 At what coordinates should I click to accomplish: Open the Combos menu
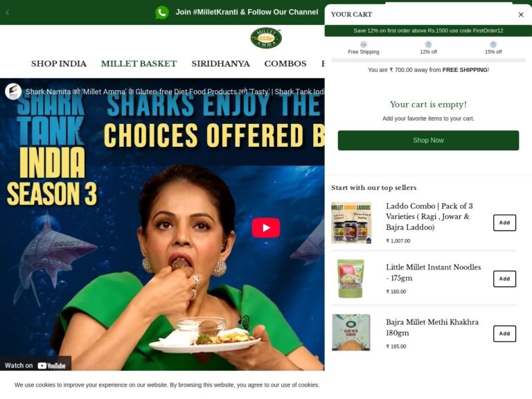pos(285,64)
